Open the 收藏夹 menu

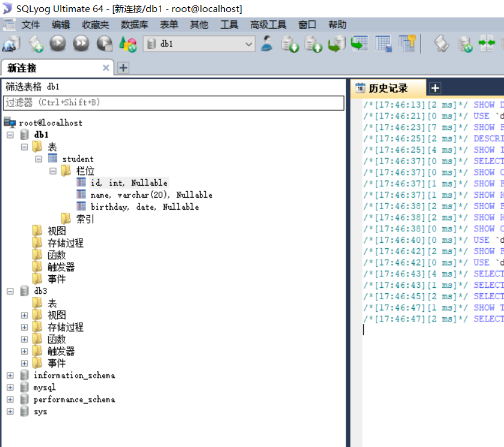click(96, 25)
